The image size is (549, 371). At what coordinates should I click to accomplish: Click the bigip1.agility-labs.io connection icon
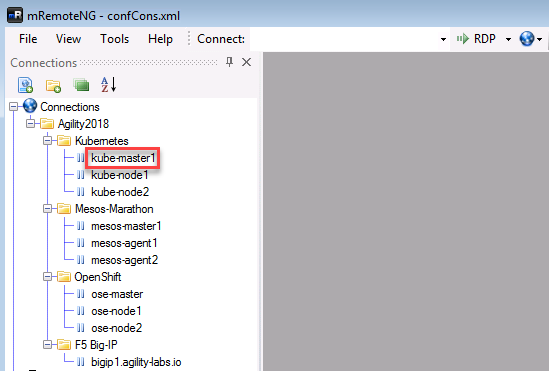[81, 362]
